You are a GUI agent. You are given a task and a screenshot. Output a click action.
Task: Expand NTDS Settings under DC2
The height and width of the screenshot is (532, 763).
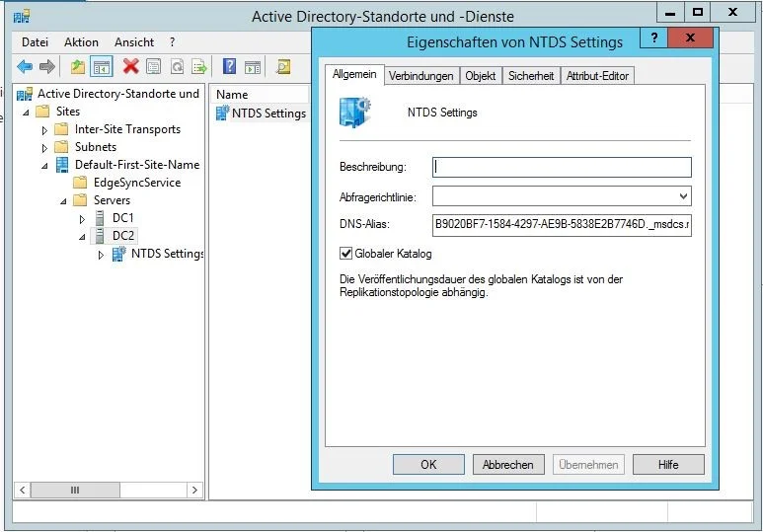click(101, 255)
